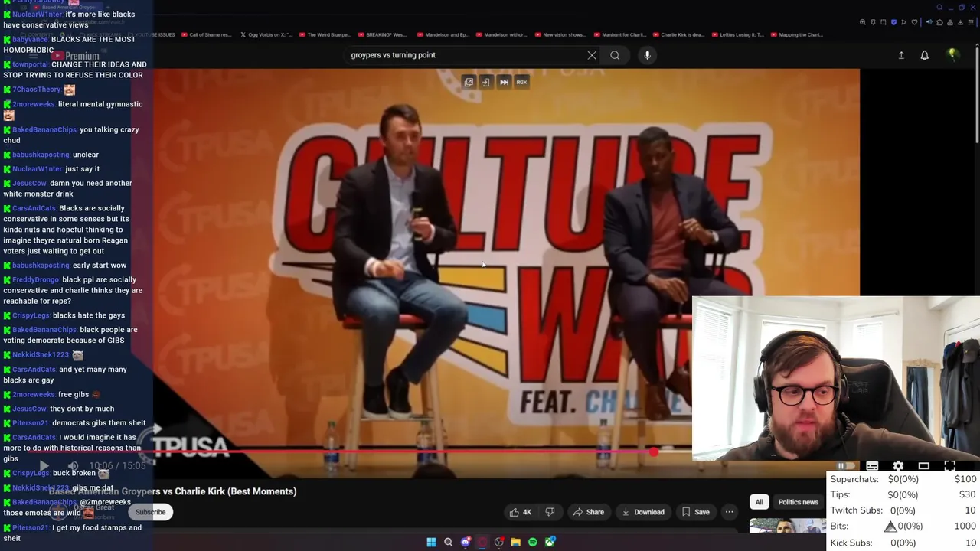Toggle the blue ad-blocker shield icon
This screenshot has width=980, height=551.
point(893,22)
